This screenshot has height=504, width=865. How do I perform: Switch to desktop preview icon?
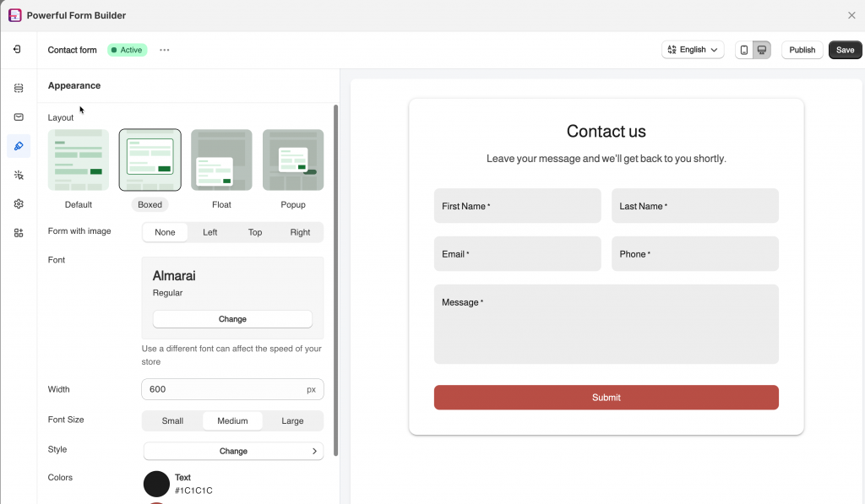coord(761,50)
